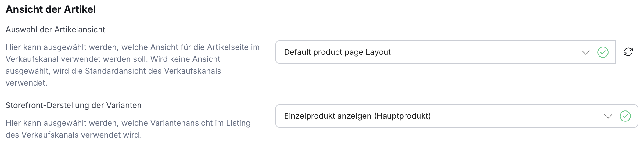Open the Default product page Layout select box
Image resolution: width=644 pixels, height=147 pixels.
pyautogui.click(x=445, y=52)
